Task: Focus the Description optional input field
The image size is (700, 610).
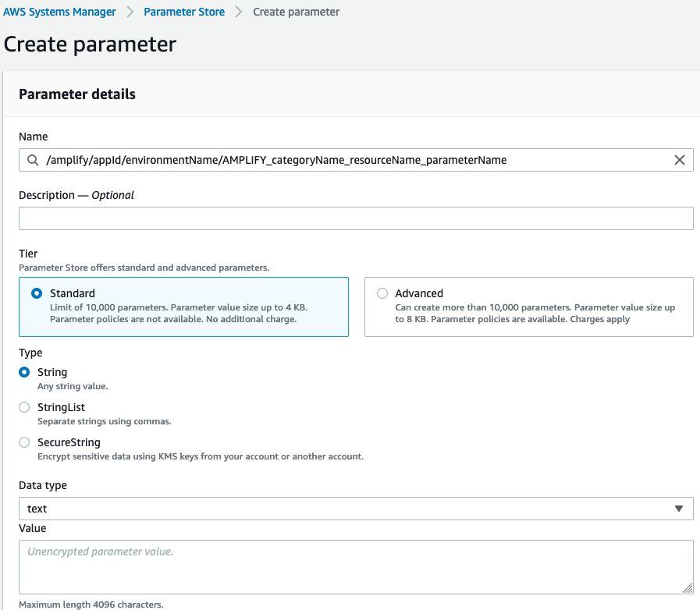Action: point(356,218)
